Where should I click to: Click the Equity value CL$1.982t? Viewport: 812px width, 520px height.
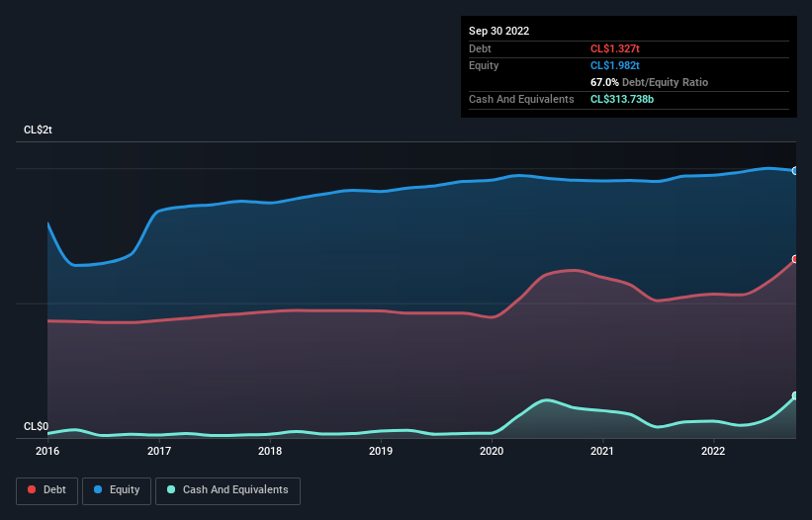[615, 65]
